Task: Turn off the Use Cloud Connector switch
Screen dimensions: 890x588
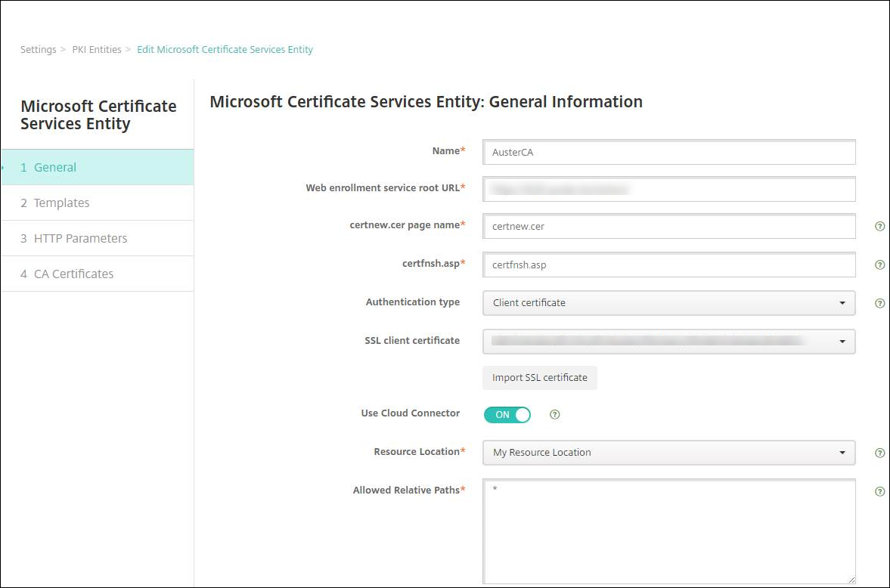Action: [507, 414]
